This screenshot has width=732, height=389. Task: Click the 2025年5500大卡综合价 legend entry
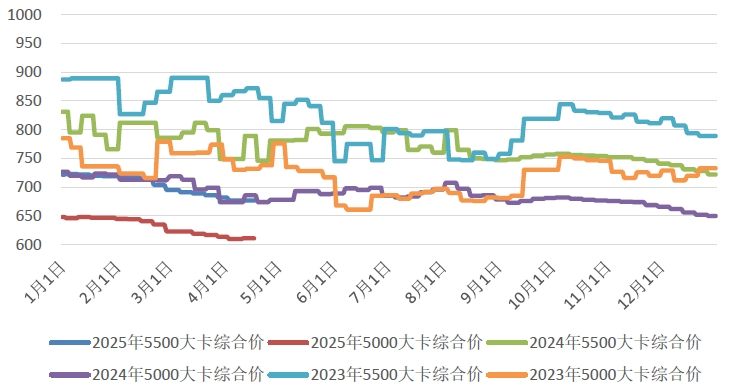coord(157,342)
